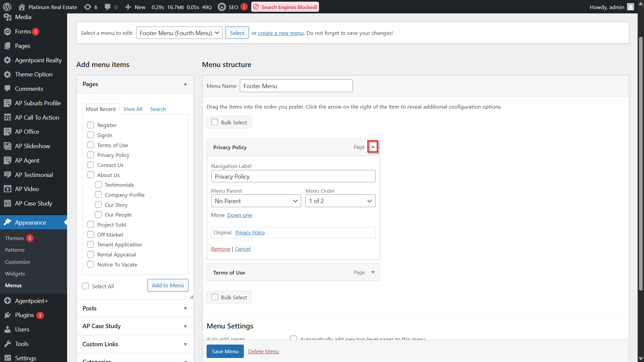Tick the Rental Appraisal checkbox
The height and width of the screenshot is (362, 644).
pos(91,254)
